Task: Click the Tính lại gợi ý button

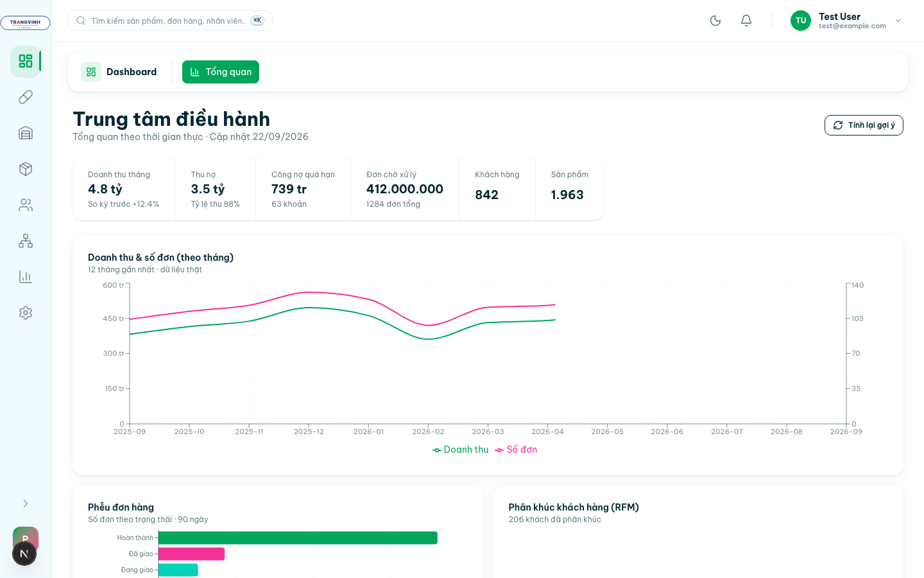Action: 864,125
